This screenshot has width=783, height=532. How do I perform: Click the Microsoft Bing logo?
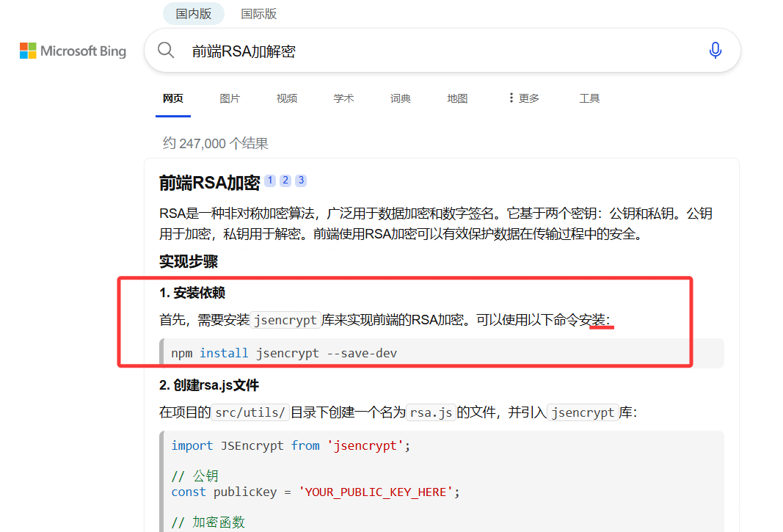[x=72, y=50]
